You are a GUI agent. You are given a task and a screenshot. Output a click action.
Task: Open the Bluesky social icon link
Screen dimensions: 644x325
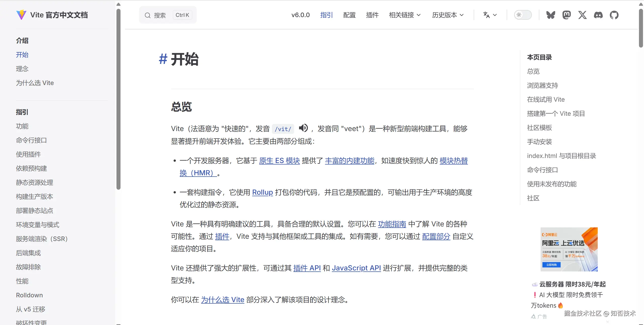[x=550, y=15]
